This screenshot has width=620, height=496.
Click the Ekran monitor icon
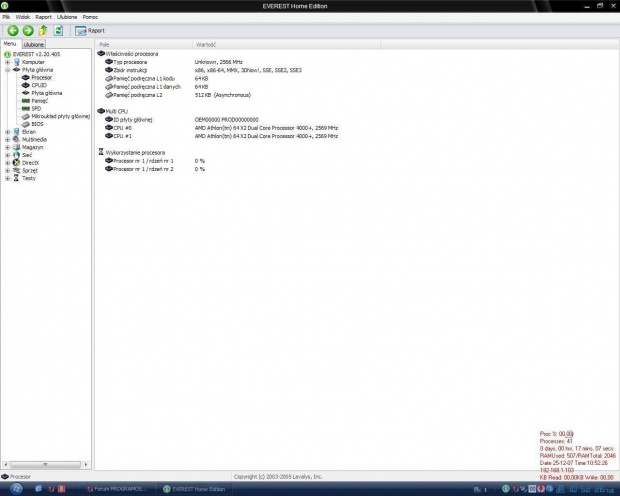17,132
